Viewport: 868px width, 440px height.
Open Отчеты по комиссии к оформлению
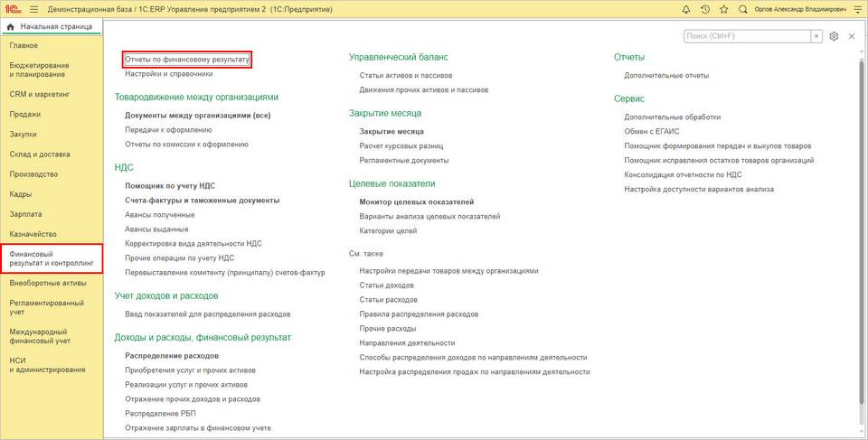point(186,145)
